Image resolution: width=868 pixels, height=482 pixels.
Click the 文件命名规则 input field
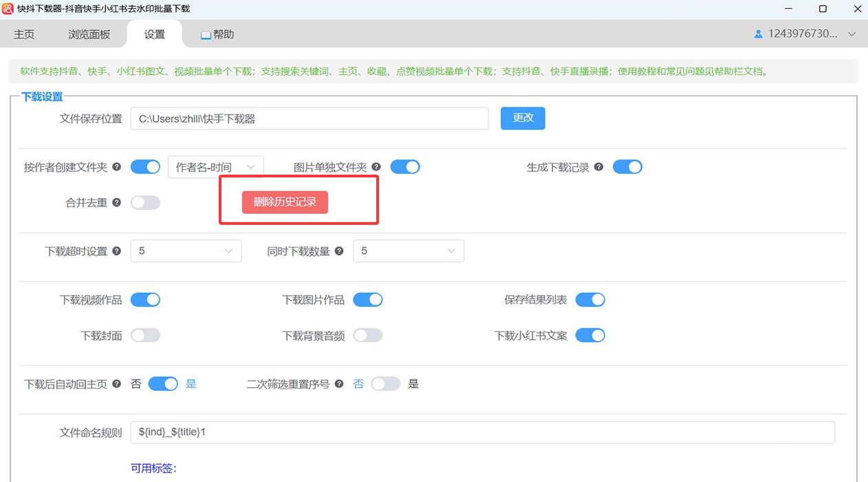point(483,432)
